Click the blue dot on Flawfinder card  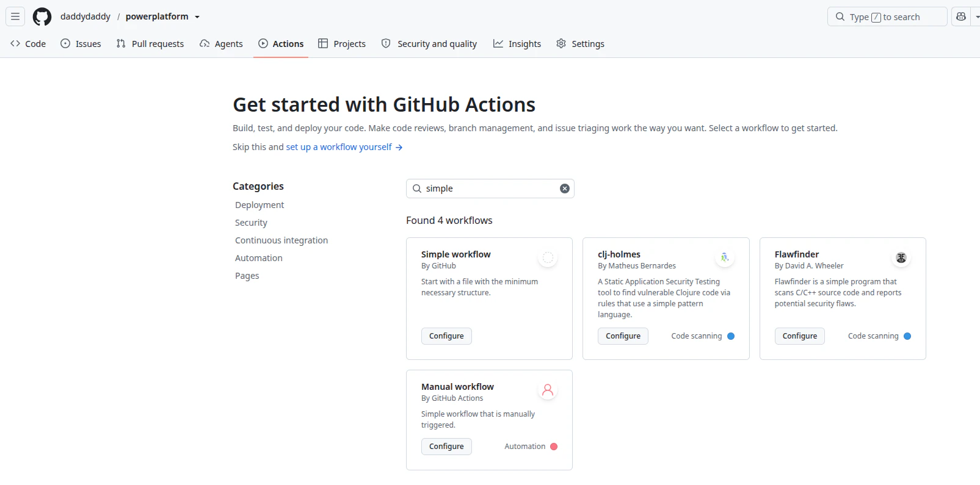tap(907, 336)
